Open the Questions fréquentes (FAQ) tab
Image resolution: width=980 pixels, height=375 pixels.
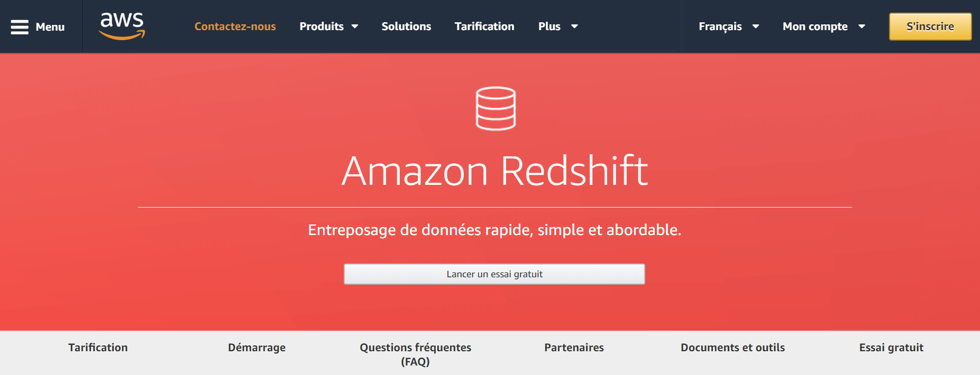tap(415, 354)
